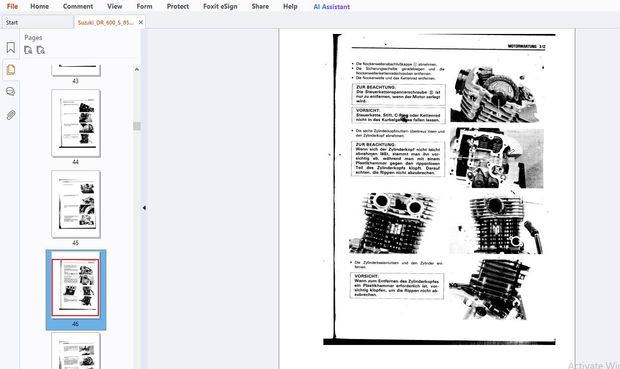Screen dimensions: 620x369
Task: Click the 'Pages' panel heading
Action: (33, 38)
